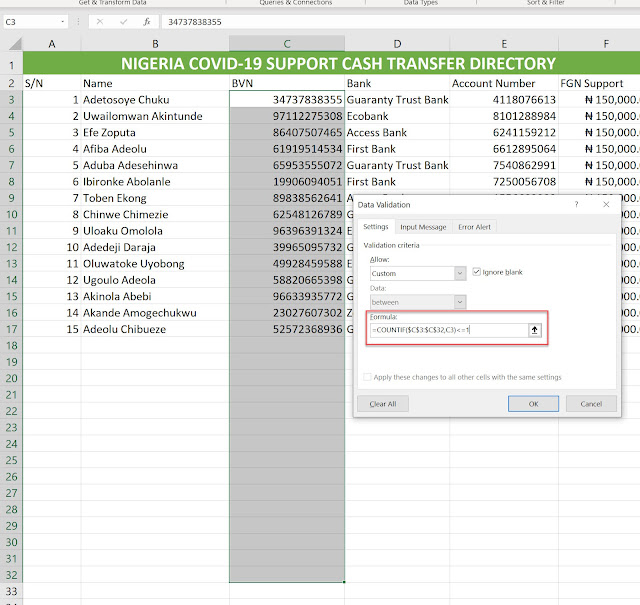Image resolution: width=640 pixels, height=605 pixels.
Task: Select the cell Uwailomwan Akintunde
Action: point(155,116)
